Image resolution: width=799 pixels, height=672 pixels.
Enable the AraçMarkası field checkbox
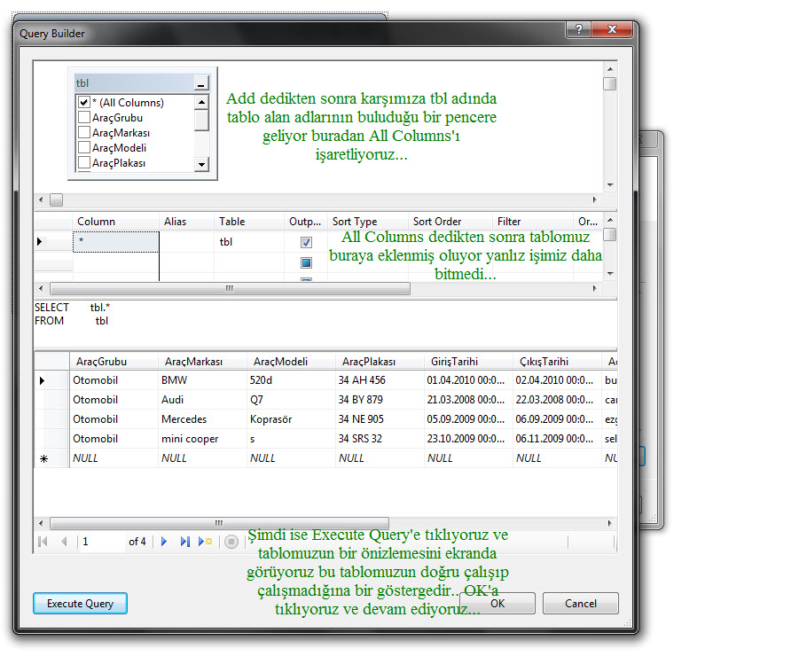(x=84, y=133)
